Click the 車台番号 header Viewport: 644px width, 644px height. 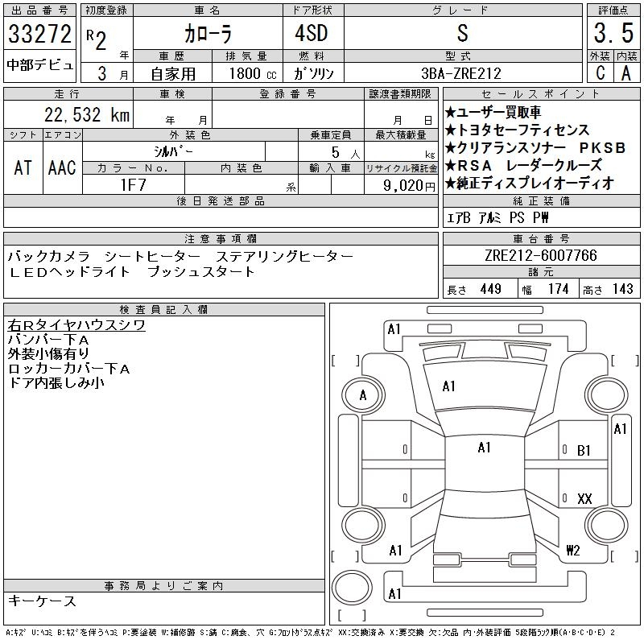(x=541, y=239)
